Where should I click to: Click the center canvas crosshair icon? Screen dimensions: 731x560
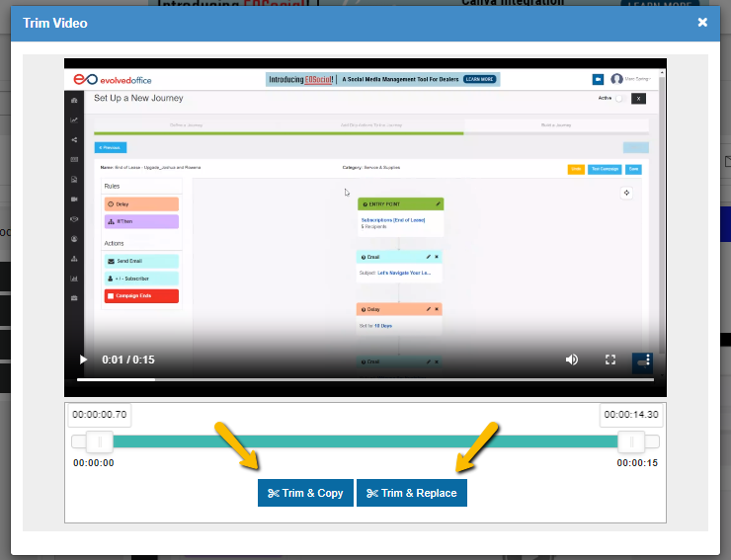click(x=626, y=193)
